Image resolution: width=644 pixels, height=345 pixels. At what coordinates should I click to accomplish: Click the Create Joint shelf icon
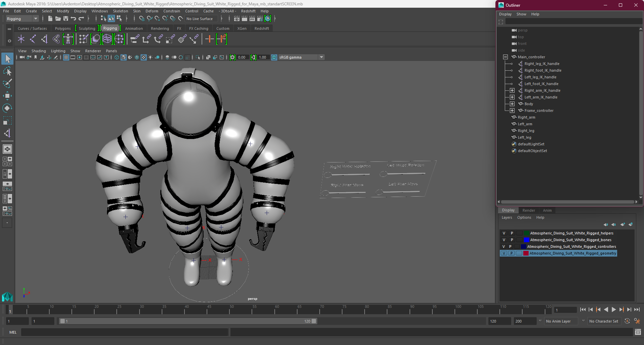pos(33,39)
